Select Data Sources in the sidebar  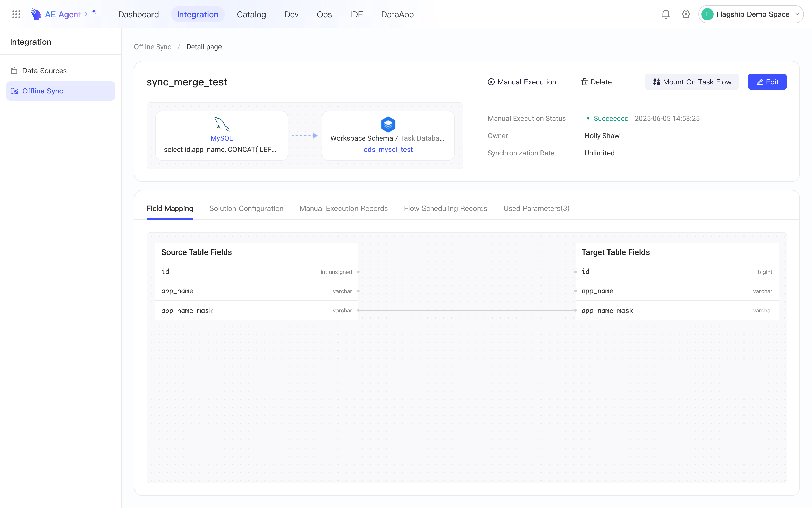(x=60, y=71)
